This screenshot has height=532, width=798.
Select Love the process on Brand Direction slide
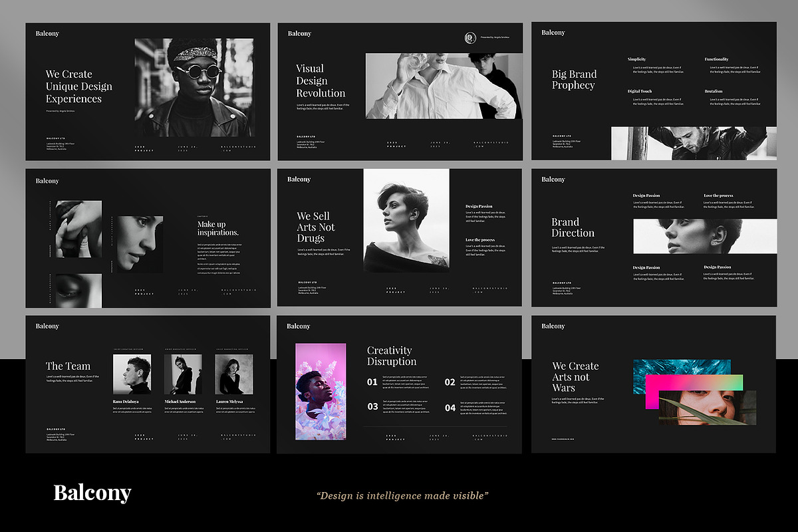coord(718,196)
